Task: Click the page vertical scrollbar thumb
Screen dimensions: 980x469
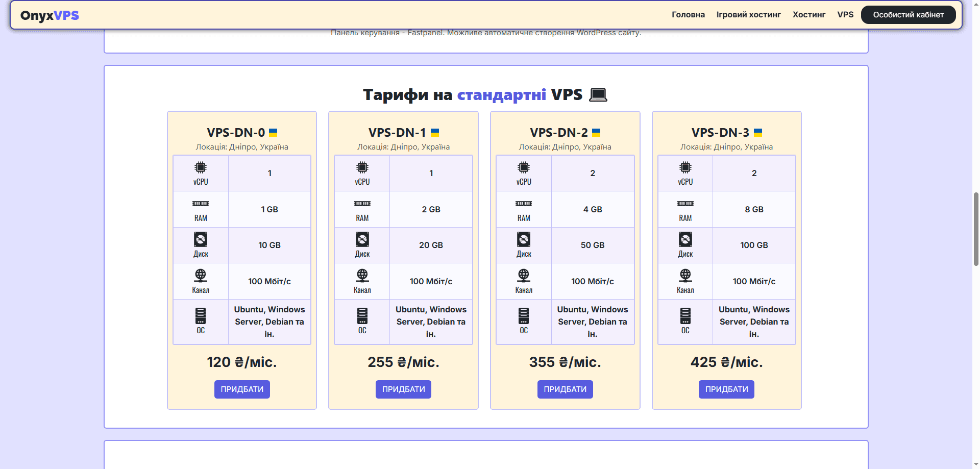Action: 976,229
